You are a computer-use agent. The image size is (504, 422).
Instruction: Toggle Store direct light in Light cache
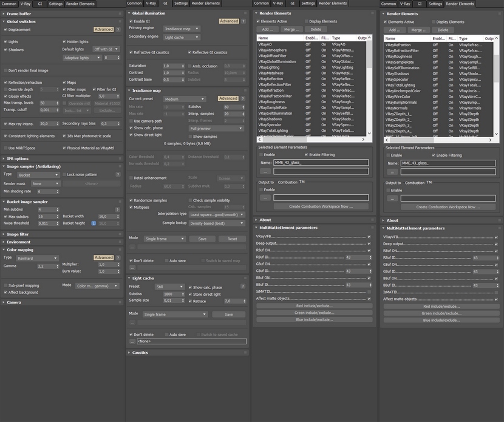(190, 294)
